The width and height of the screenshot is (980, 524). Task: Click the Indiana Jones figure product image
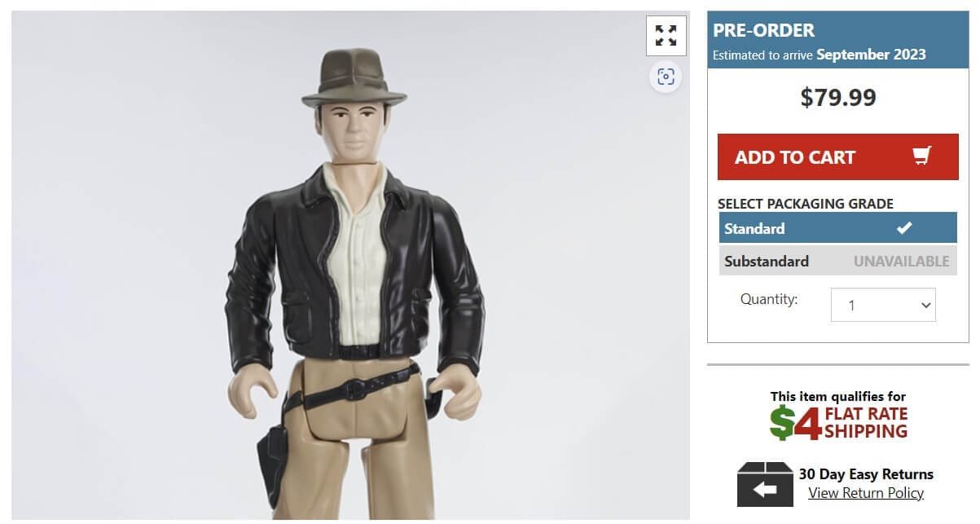pyautogui.click(x=350, y=261)
